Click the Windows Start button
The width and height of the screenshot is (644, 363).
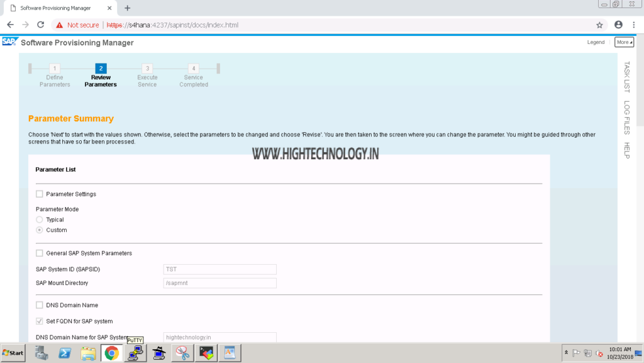click(13, 353)
